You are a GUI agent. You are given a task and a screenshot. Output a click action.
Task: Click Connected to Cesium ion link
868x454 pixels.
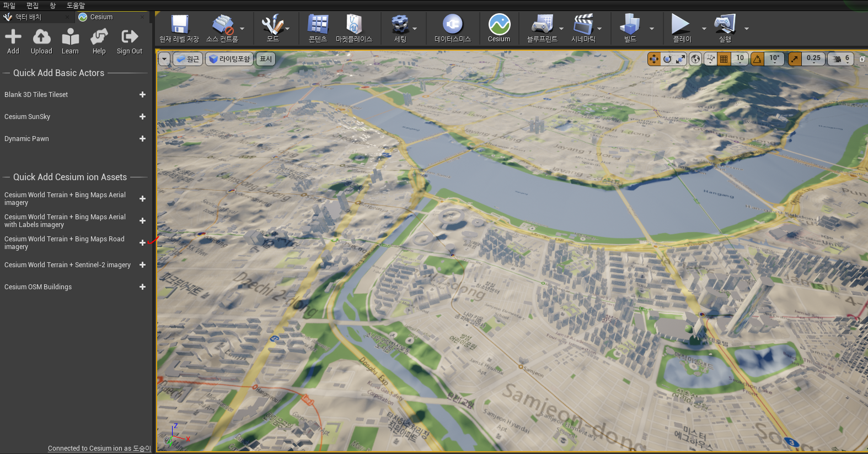[x=99, y=448]
